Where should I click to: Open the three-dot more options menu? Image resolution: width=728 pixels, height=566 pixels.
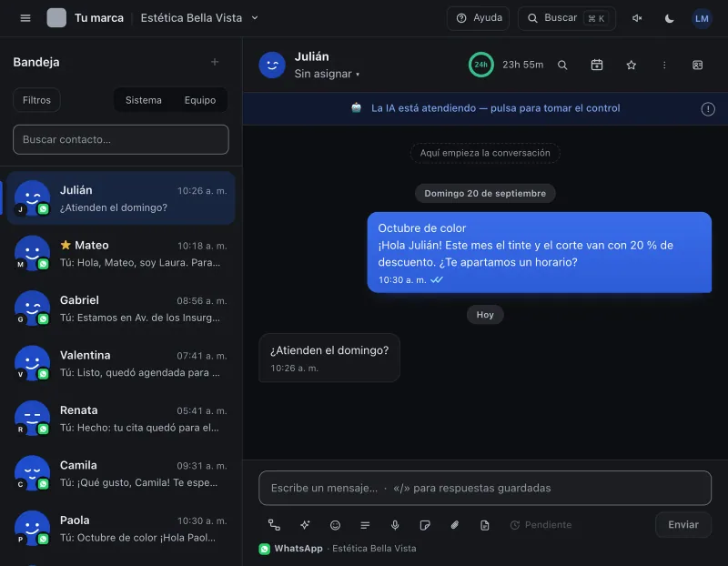tap(664, 65)
